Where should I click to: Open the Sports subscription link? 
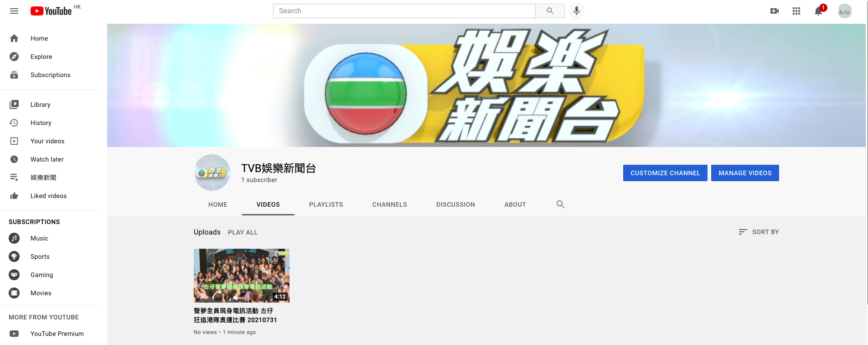40,256
